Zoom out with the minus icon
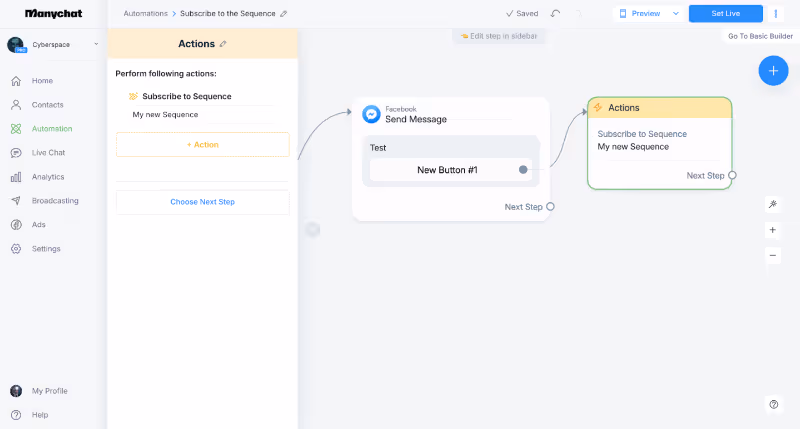Image resolution: width=800 pixels, height=429 pixels. pos(772,256)
